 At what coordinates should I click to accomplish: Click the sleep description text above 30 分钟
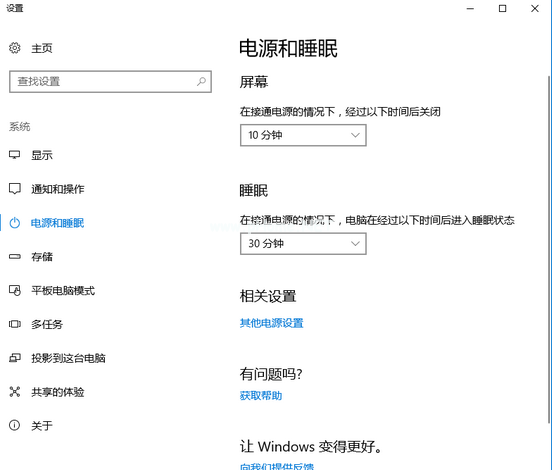[x=377, y=220]
